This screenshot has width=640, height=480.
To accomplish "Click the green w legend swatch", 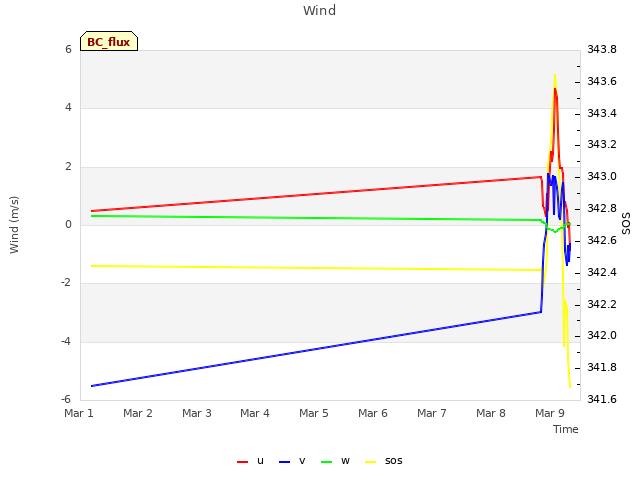I will tap(327, 462).
